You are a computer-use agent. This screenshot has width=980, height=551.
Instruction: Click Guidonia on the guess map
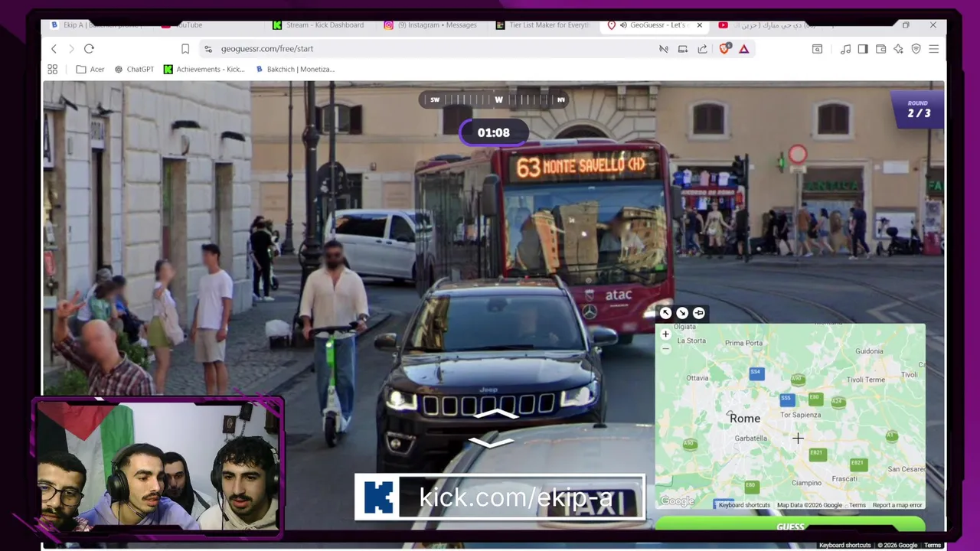click(869, 351)
